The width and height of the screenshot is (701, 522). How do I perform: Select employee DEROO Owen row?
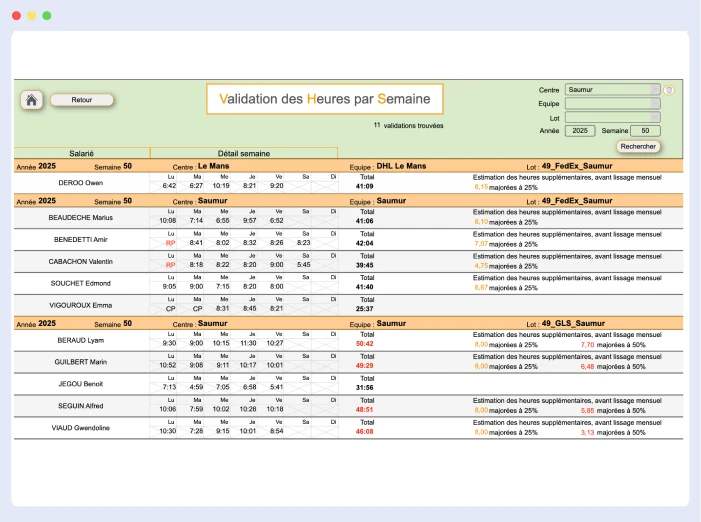(x=82, y=184)
